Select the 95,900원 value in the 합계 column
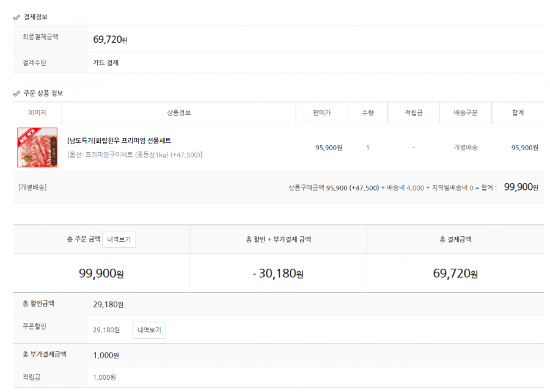550x392 pixels. coord(525,148)
